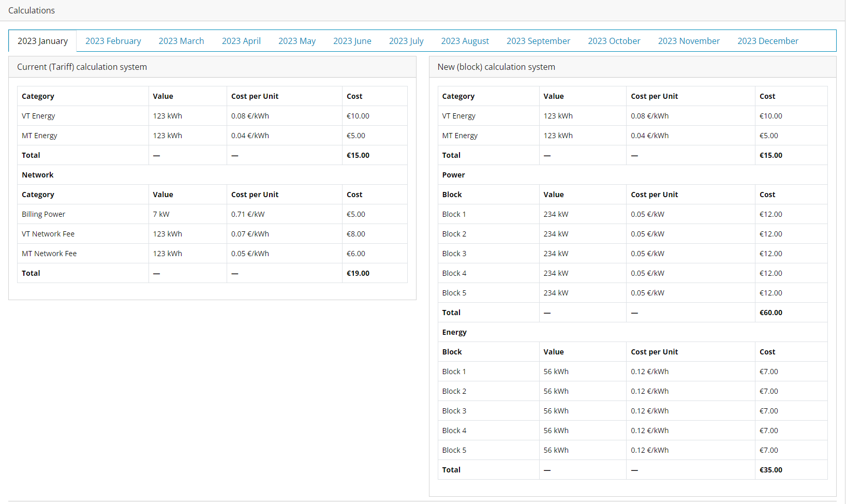846x504 pixels.
Task: Click the Calculations panel heading
Action: (32, 10)
